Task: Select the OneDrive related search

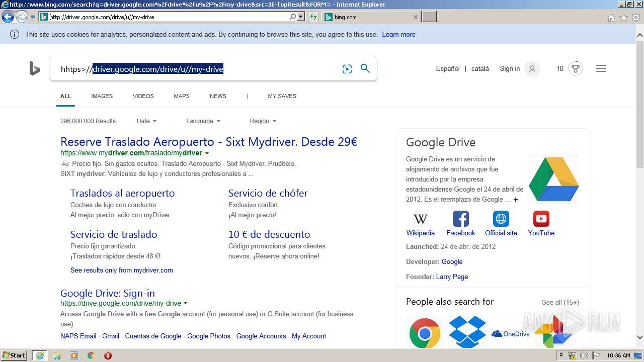Action: click(x=510, y=334)
